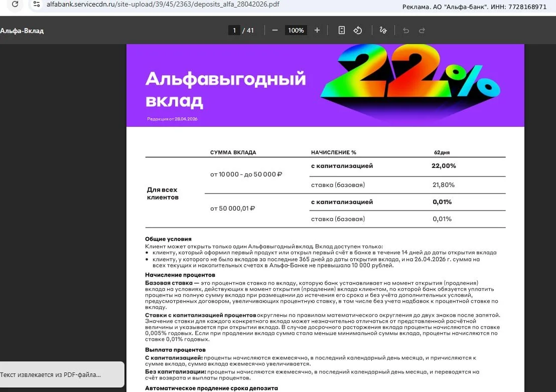Click 0,01% in с капитализацией row
This screenshot has height=392, width=556.
pos(442,202)
